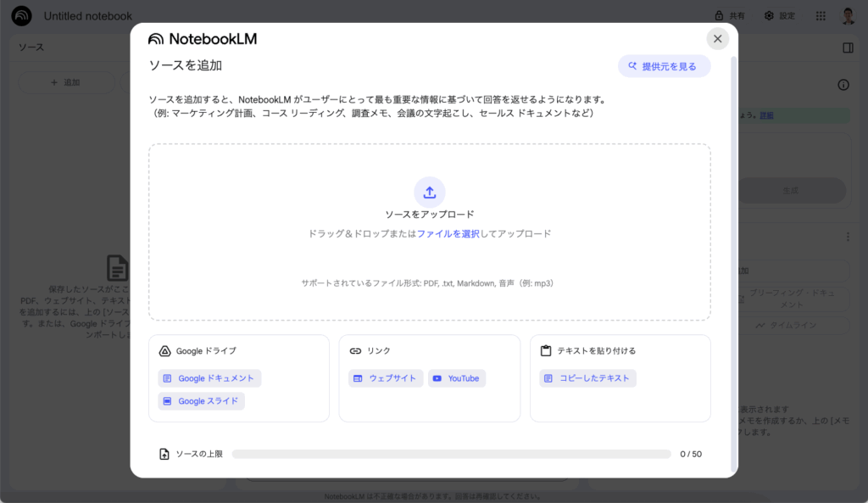Click the upload arrow icon
868x503 pixels.
(430, 193)
